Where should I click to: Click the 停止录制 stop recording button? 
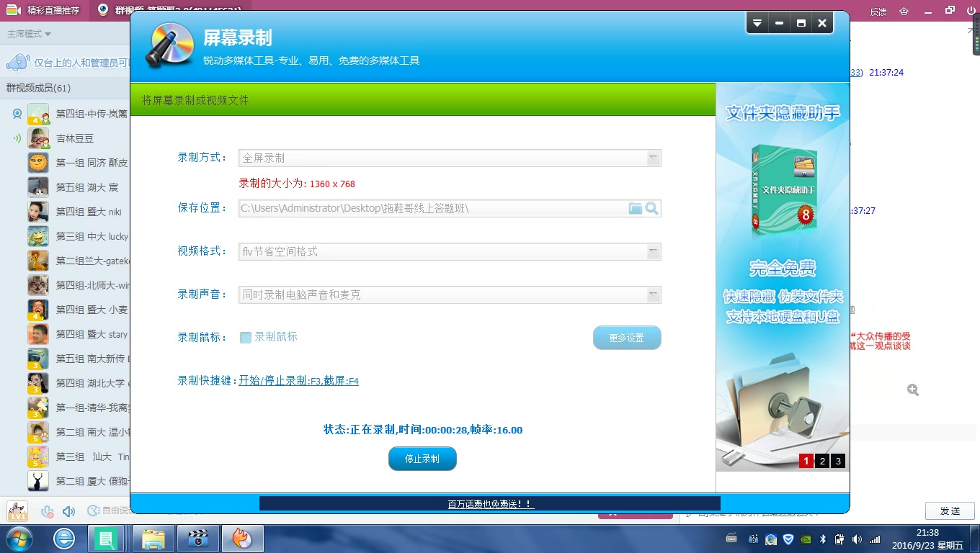tap(422, 459)
